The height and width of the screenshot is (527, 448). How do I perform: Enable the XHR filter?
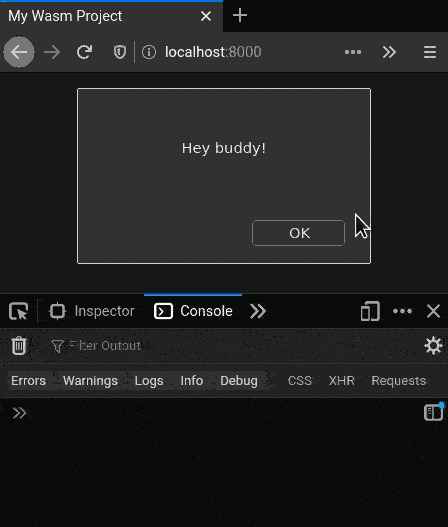click(341, 381)
